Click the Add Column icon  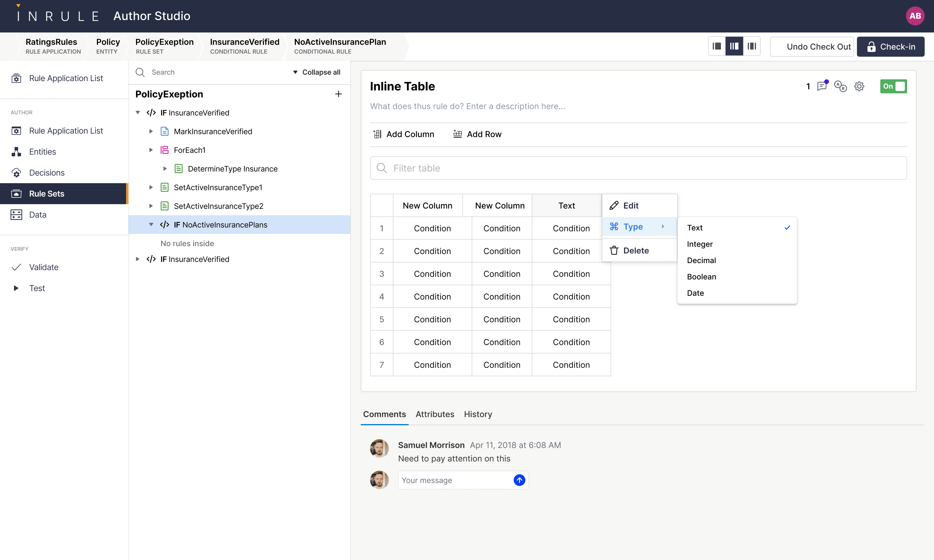coord(377,134)
